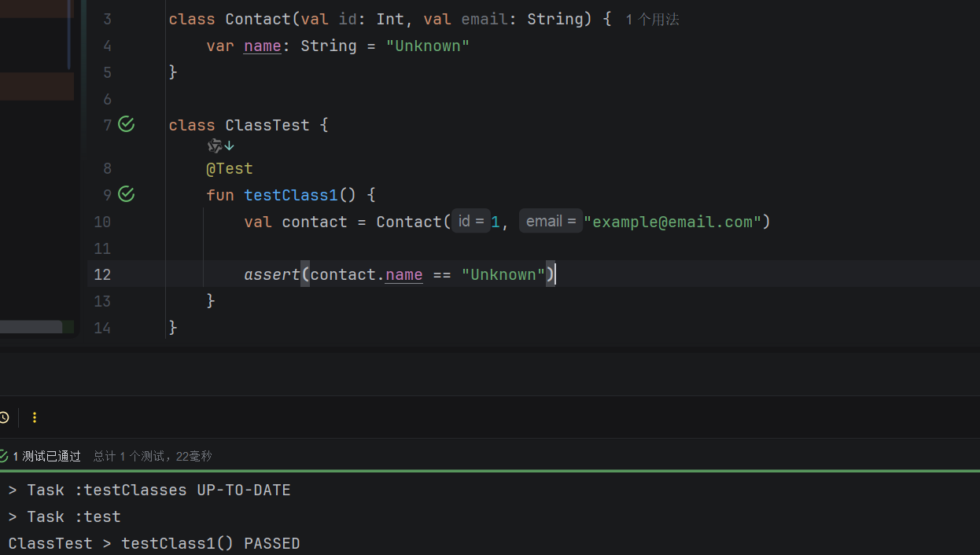
Task: Click the "email =" parameter inlay hint
Action: pos(551,222)
